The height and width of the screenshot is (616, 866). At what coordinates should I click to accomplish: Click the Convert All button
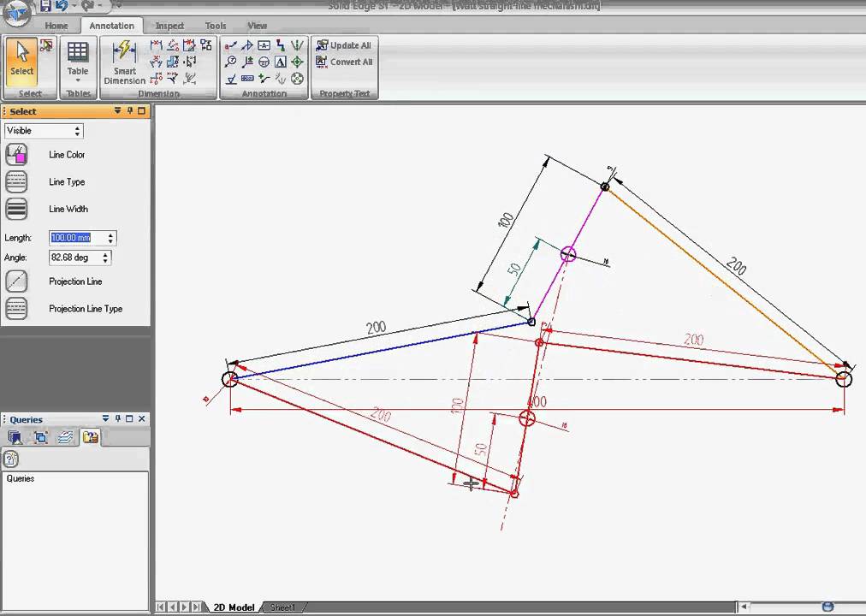pyautogui.click(x=346, y=62)
